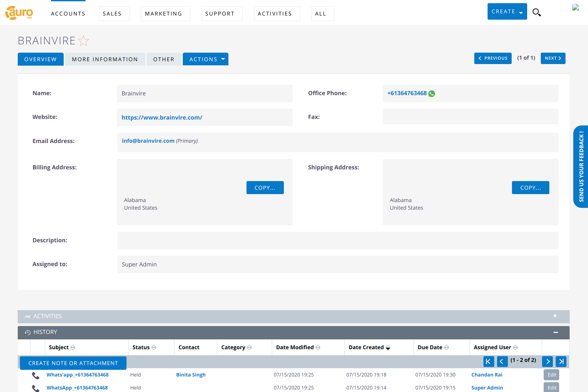Click the info@brainvire.com email link

[x=148, y=141]
